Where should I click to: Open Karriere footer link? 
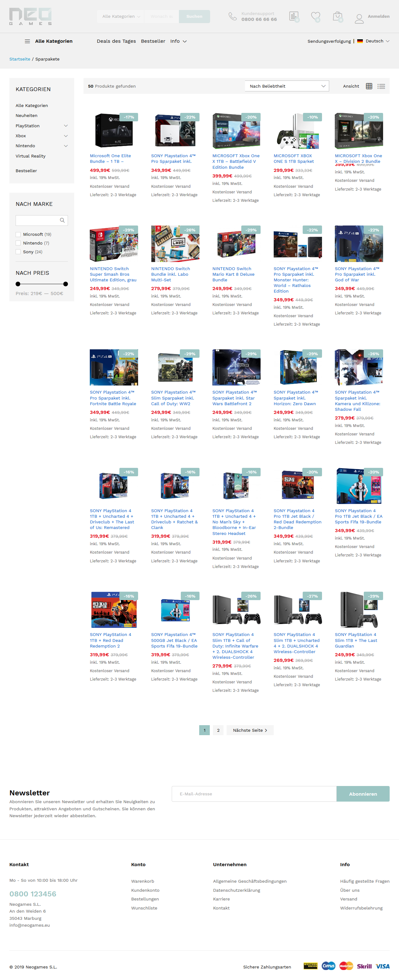click(x=221, y=899)
